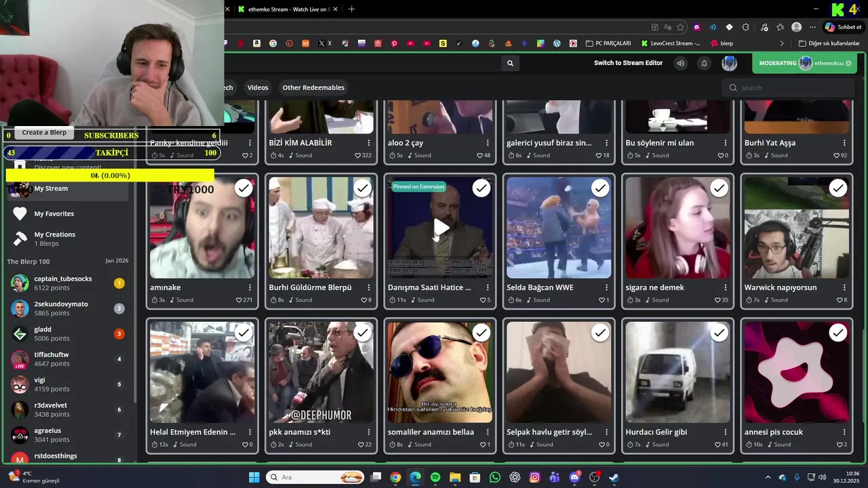Open Steam from the taskbar
868x488 pixels.
click(614, 477)
